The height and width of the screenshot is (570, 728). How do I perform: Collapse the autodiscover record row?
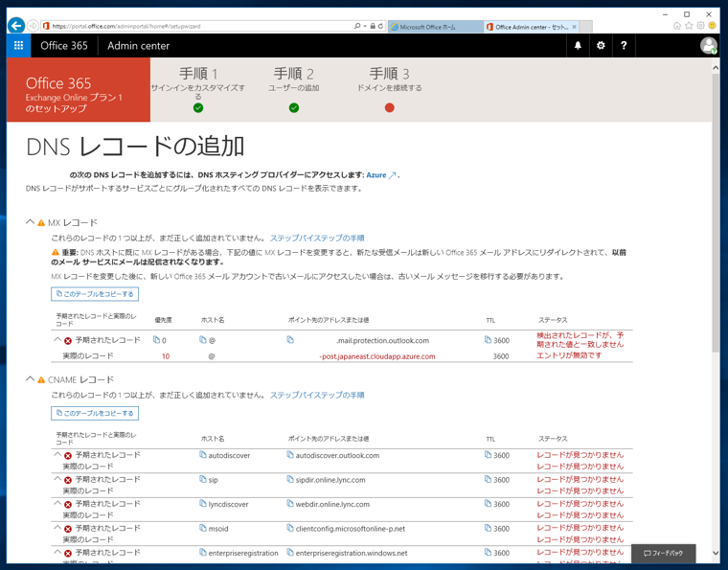tap(57, 454)
